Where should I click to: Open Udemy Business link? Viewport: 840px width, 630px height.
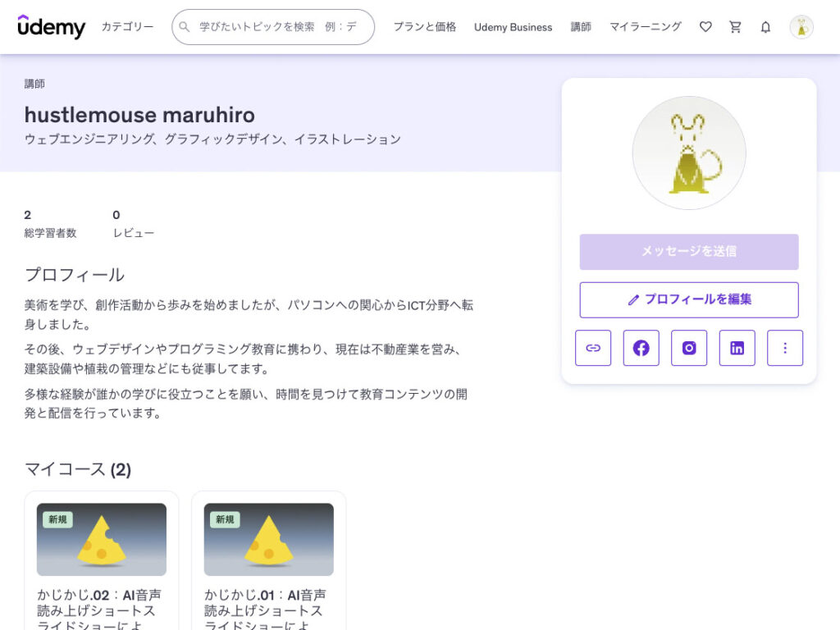click(x=513, y=27)
